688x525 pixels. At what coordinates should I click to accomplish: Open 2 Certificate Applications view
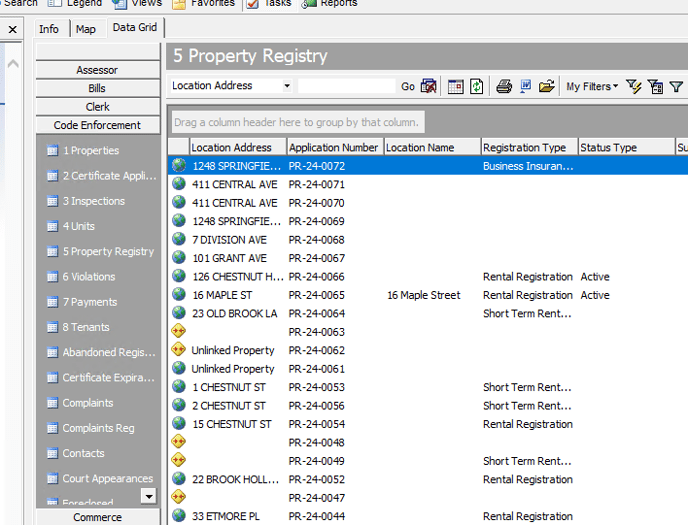tap(102, 176)
